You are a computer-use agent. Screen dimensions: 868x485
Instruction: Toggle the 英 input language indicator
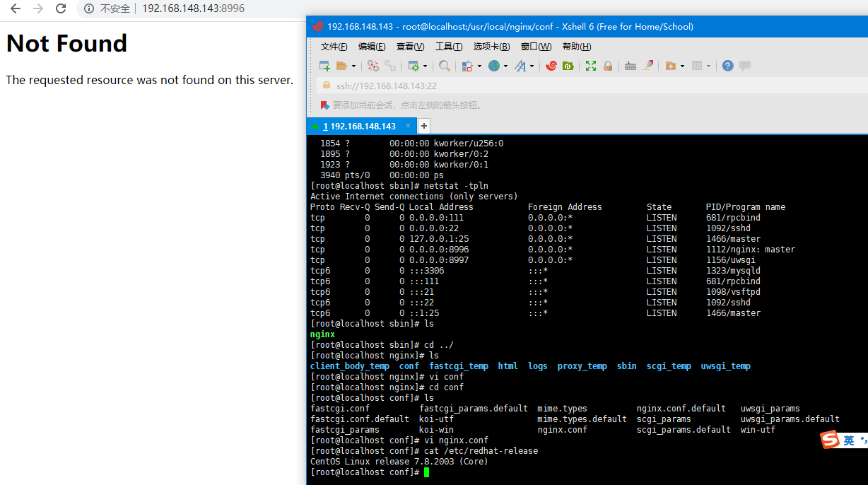tap(848, 440)
